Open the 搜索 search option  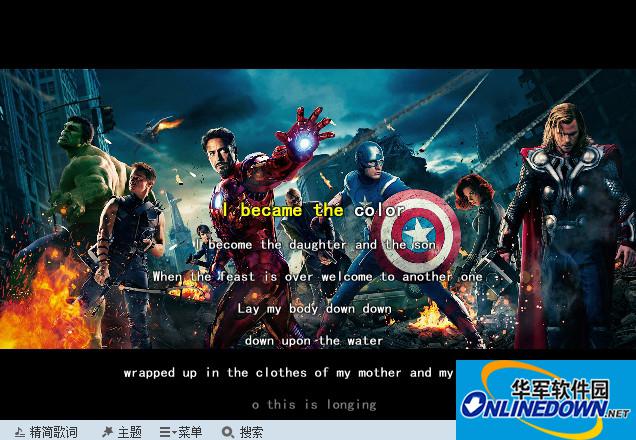click(x=251, y=432)
